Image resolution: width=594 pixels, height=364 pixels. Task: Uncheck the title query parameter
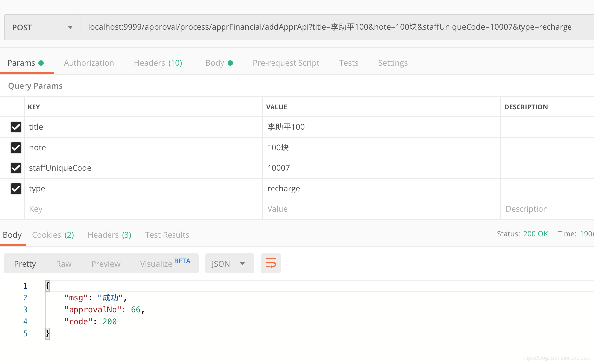tap(16, 127)
